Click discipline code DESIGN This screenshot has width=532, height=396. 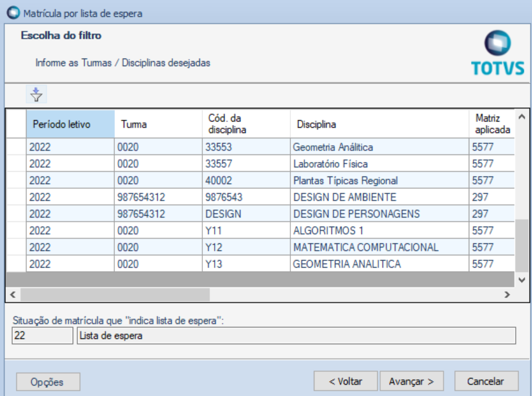[x=246, y=214]
